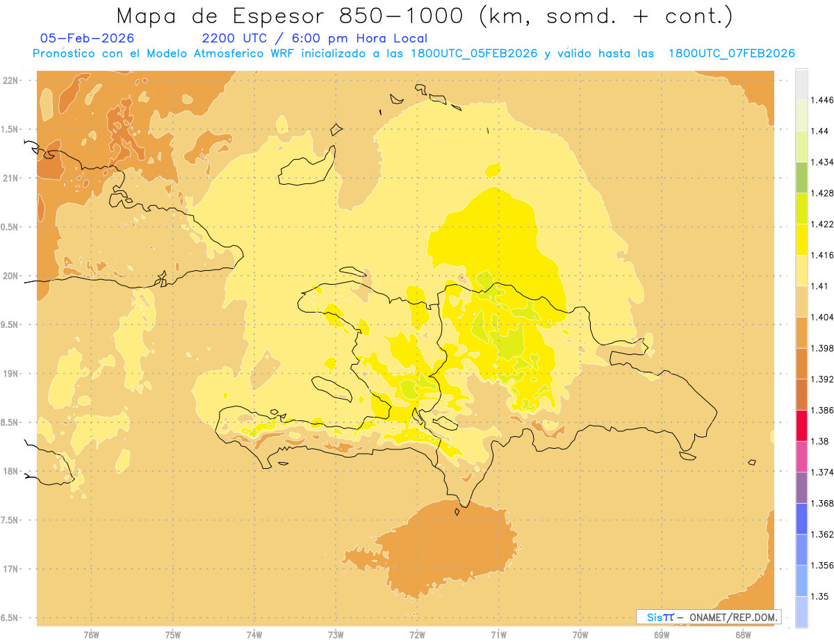Click the 68W longitude label
Screen dimensions: 834x644
pos(742,635)
